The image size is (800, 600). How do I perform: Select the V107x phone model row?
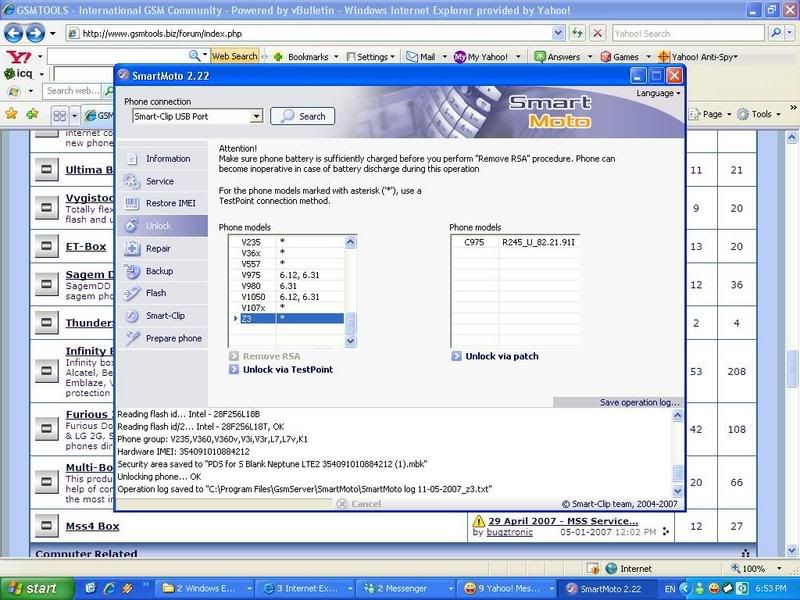[286, 308]
